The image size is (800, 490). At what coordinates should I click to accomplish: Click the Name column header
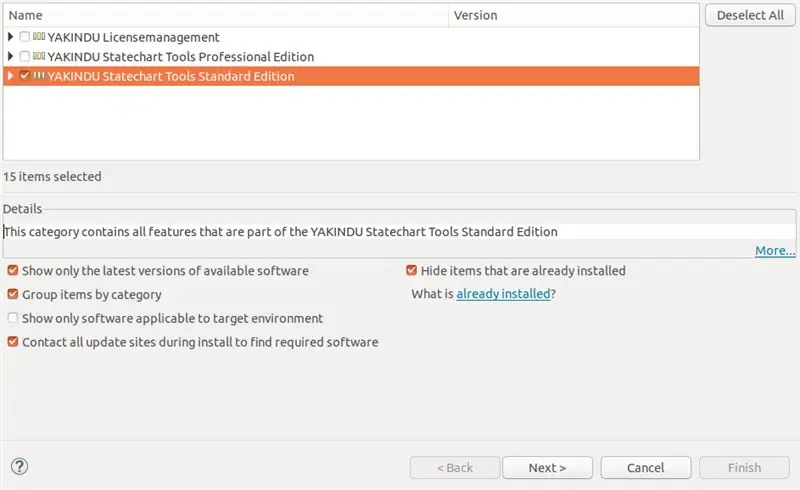pyautogui.click(x=226, y=15)
